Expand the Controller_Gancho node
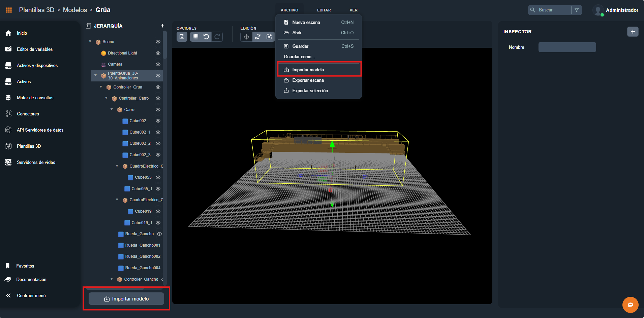This screenshot has width=644, height=318. tap(112, 279)
